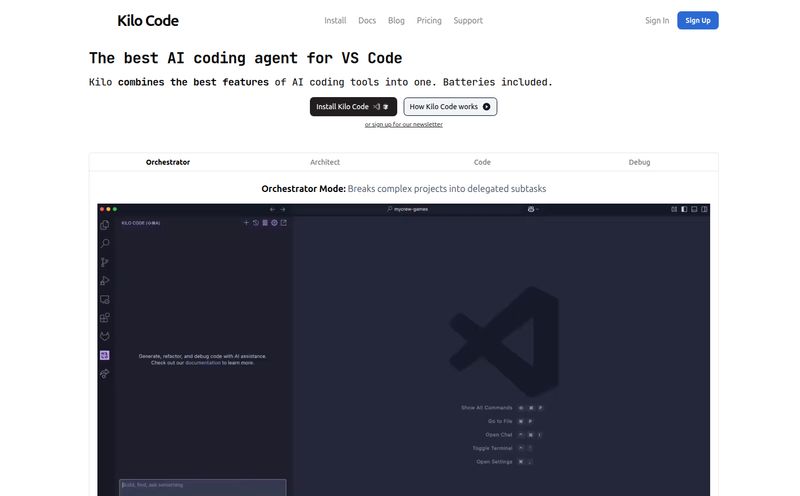Open the GitLab fox icon in activity bar
This screenshot has width=800, height=496.
(105, 336)
